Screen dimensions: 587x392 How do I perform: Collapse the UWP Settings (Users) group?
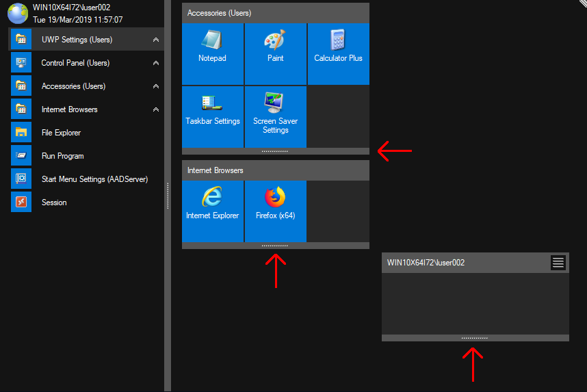coord(156,40)
